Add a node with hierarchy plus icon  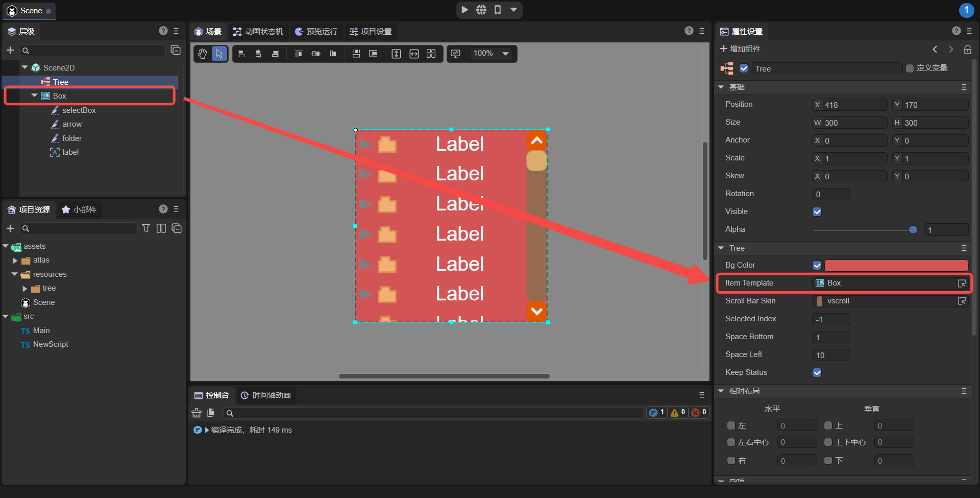tap(10, 50)
